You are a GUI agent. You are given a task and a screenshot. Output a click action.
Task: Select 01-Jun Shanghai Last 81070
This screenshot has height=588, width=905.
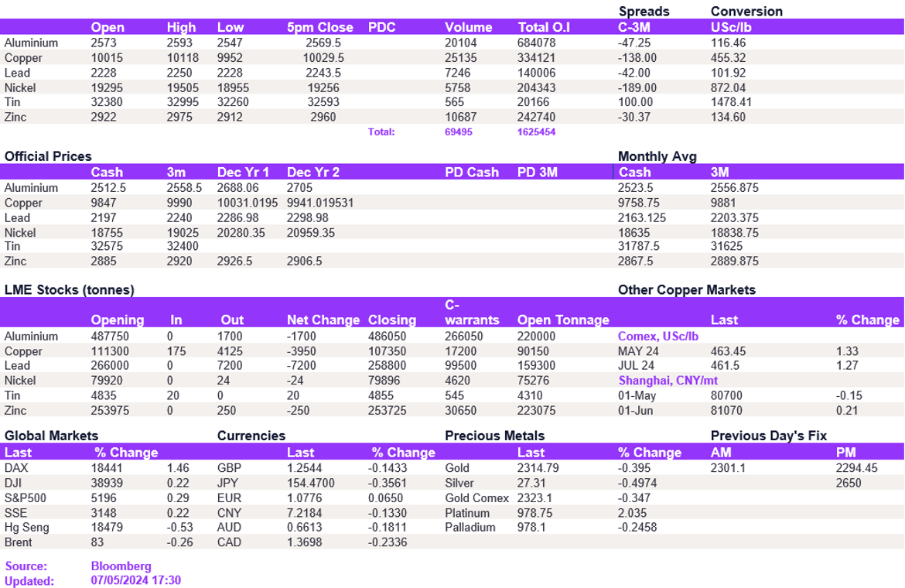pos(726,411)
